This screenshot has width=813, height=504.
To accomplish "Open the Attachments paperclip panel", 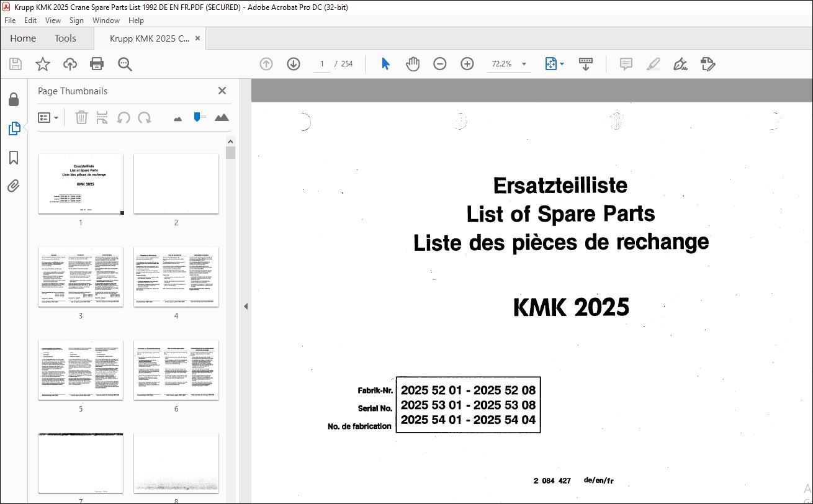I will pyautogui.click(x=14, y=186).
